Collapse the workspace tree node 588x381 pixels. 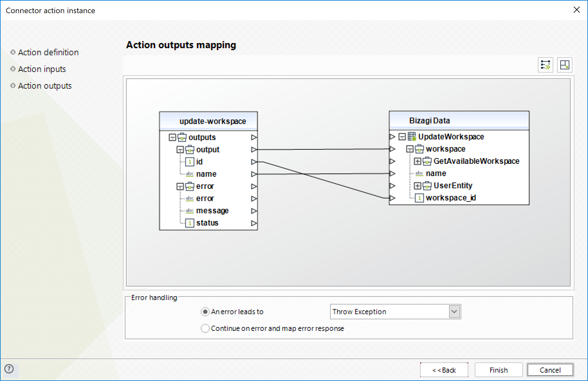[x=410, y=149]
